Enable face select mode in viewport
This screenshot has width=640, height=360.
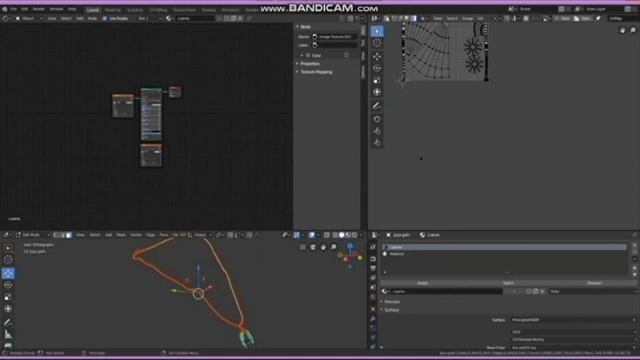(69, 235)
